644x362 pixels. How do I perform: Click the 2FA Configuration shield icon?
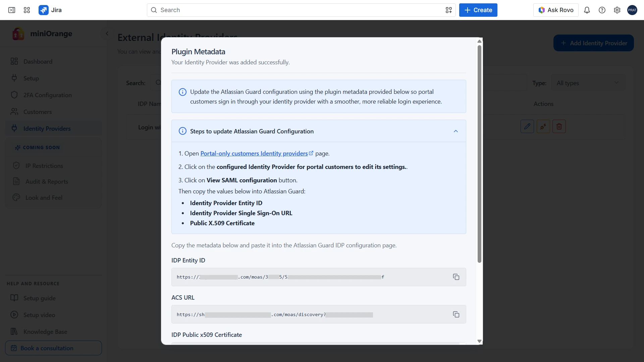point(14,95)
